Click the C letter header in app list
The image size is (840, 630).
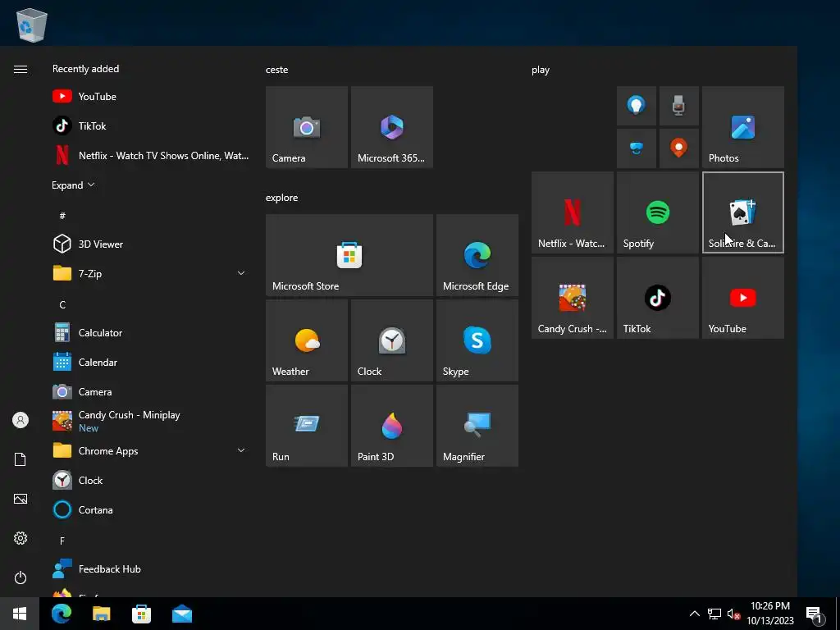tap(62, 305)
